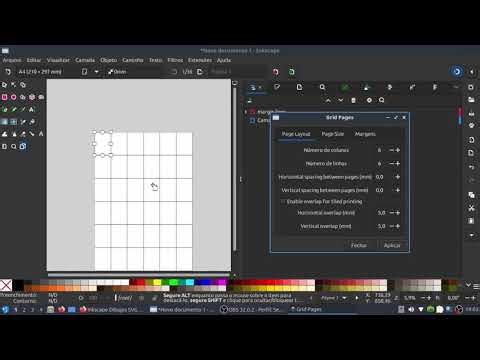Open the Editar menu
The height and width of the screenshot is (360, 480).
tap(34, 60)
